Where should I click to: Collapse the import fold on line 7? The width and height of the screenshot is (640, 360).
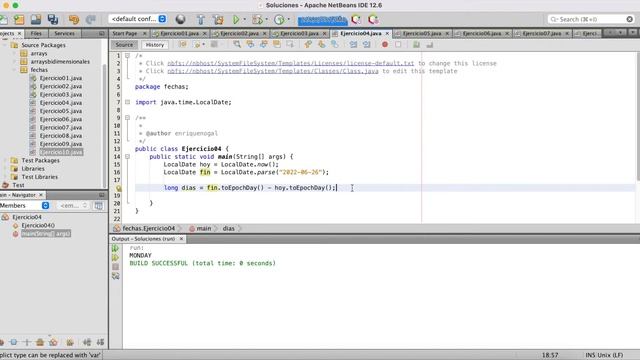[x=127, y=102]
